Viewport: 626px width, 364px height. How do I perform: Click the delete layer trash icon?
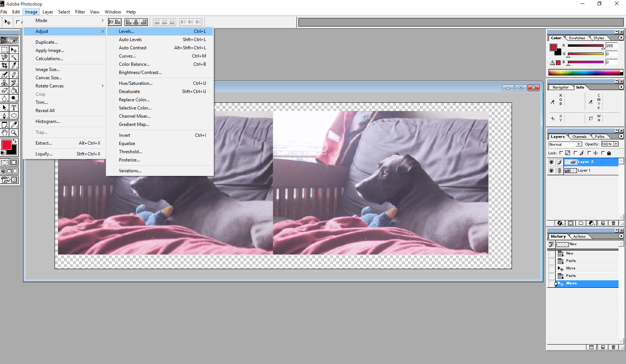point(613,223)
